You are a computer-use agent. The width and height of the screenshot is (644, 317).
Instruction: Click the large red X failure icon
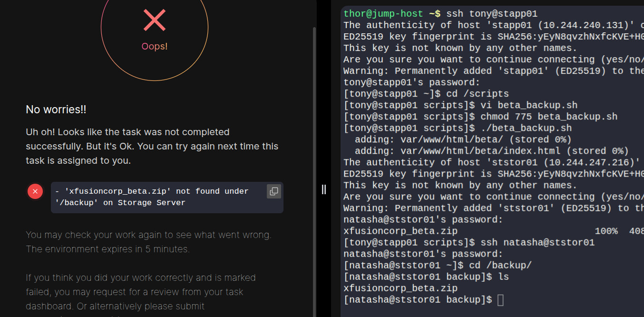click(155, 20)
